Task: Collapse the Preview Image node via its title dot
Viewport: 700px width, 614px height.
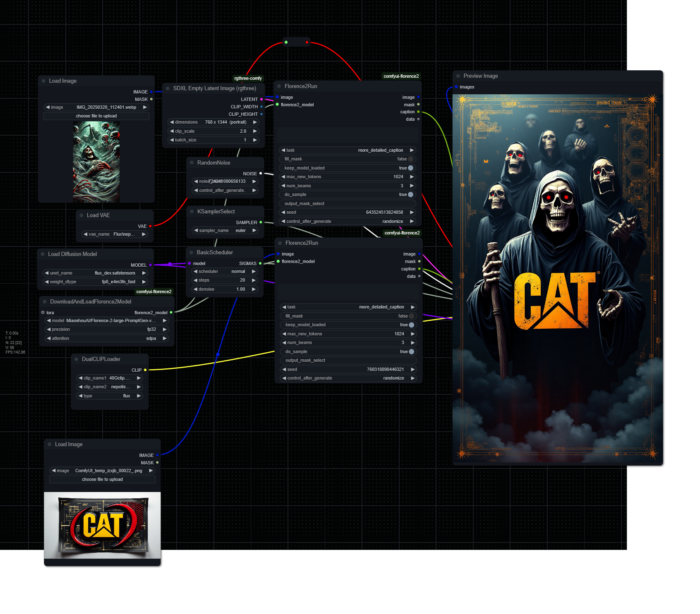Action: 458,76
